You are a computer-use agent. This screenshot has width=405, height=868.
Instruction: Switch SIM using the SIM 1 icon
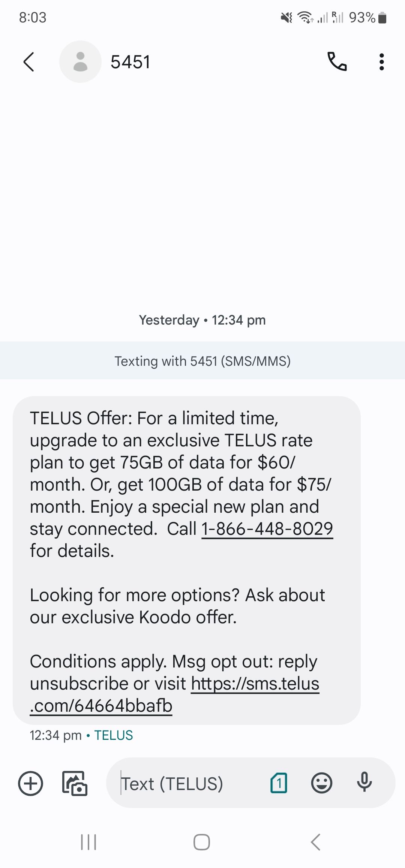pyautogui.click(x=279, y=783)
